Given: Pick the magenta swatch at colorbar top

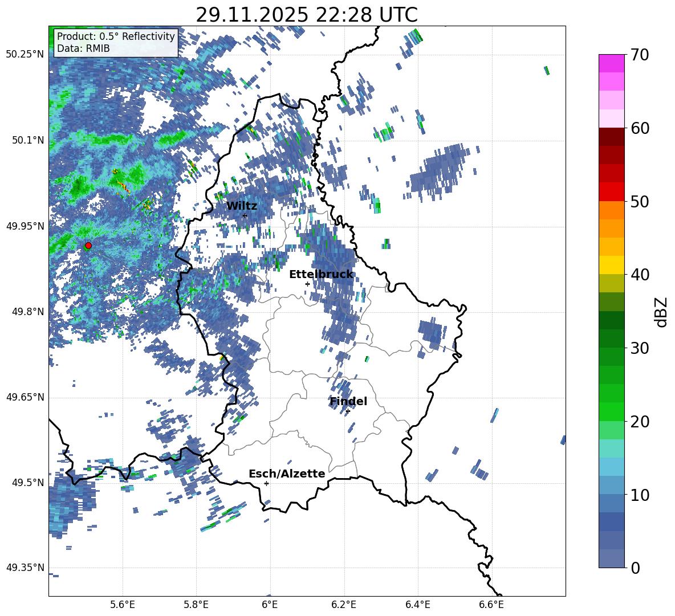Looking at the screenshot, I should 612,63.
